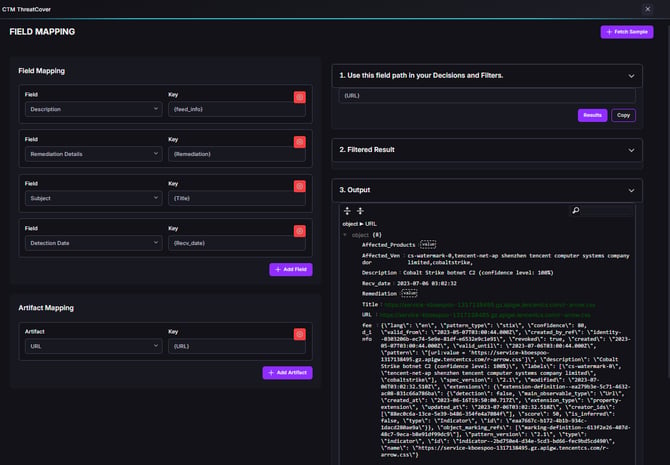
Task: Edit the (Recv_date) key input
Action: pyautogui.click(x=237, y=243)
